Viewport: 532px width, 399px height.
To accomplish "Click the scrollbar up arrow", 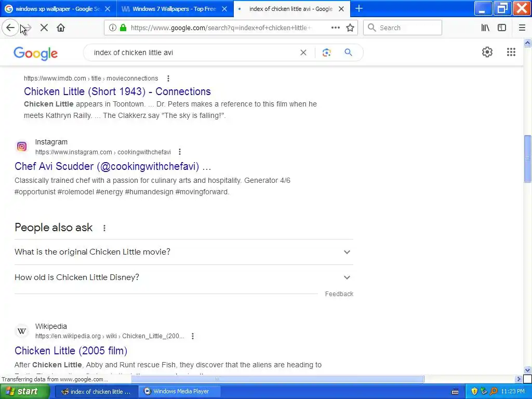I will pyautogui.click(x=528, y=43).
